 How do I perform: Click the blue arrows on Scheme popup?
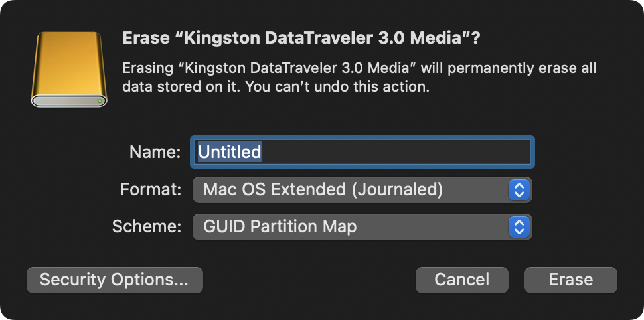[x=519, y=227]
